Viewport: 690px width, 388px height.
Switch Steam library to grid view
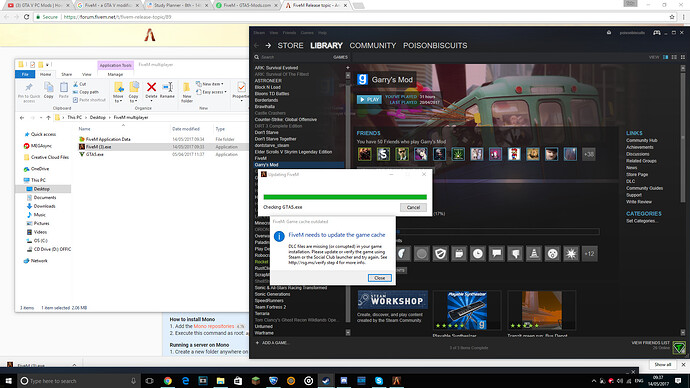pyautogui.click(x=683, y=57)
